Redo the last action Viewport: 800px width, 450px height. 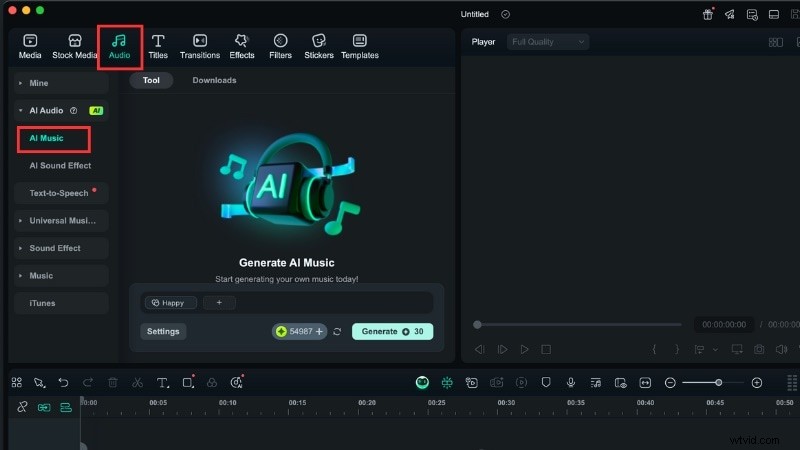point(88,382)
